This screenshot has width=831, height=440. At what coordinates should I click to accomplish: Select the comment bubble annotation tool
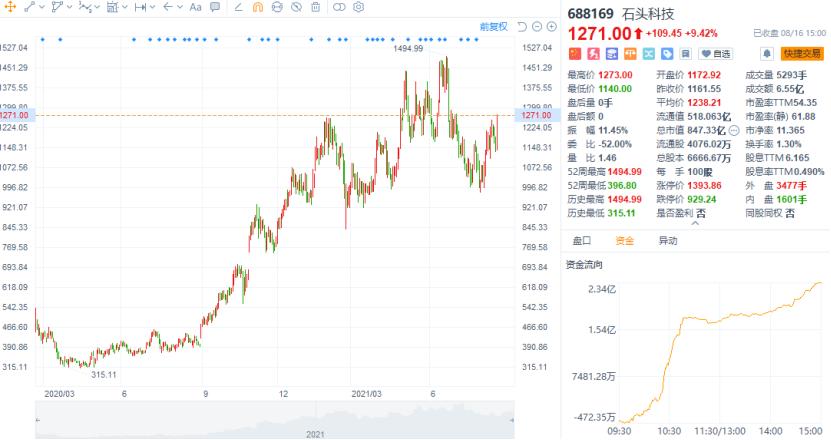coord(215,7)
